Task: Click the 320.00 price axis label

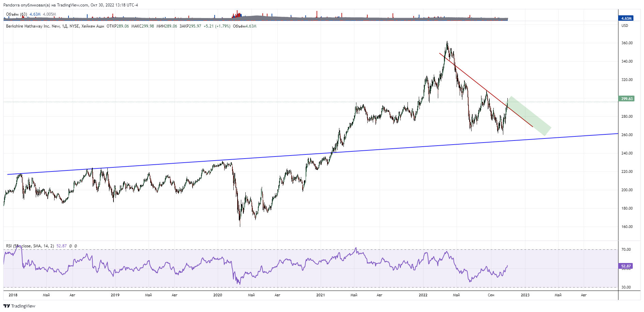Action: point(627,80)
